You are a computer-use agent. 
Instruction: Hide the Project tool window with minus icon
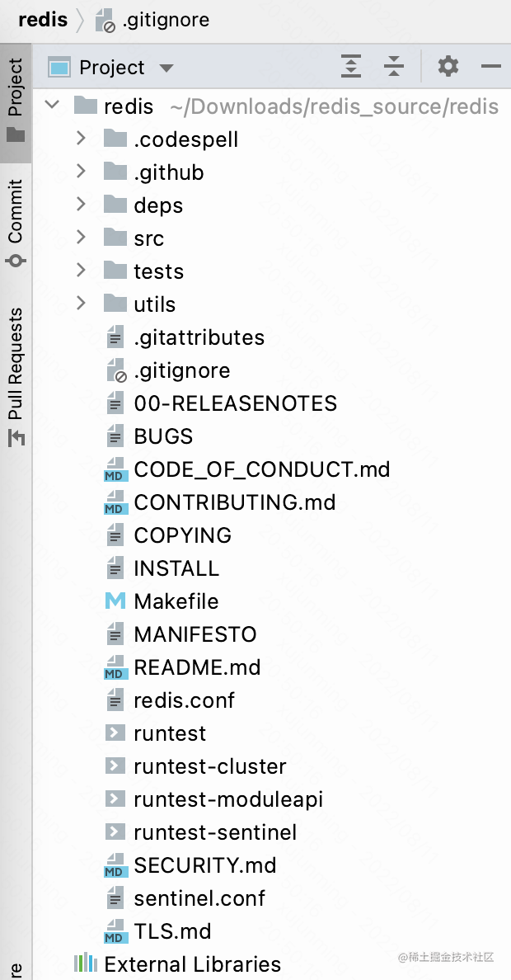[x=491, y=66]
